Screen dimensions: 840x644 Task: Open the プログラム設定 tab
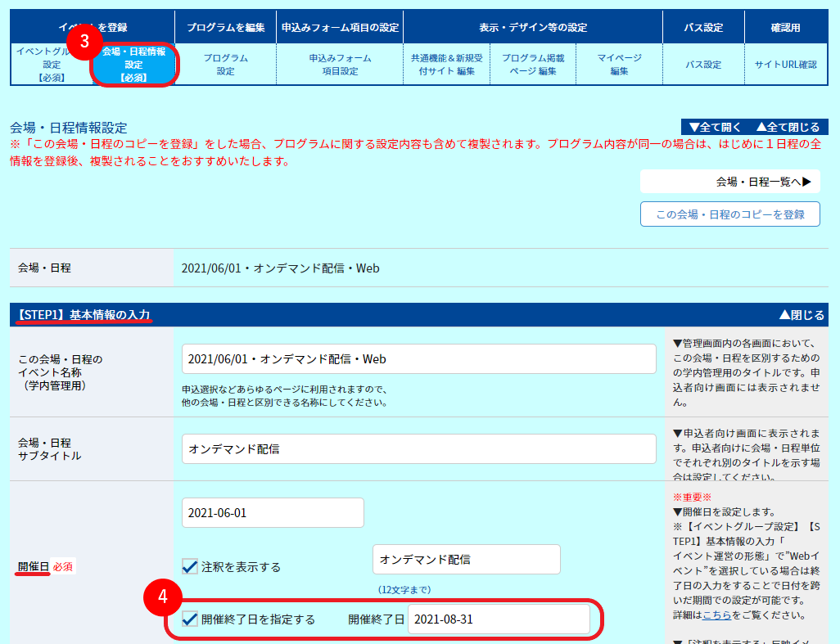(x=225, y=65)
